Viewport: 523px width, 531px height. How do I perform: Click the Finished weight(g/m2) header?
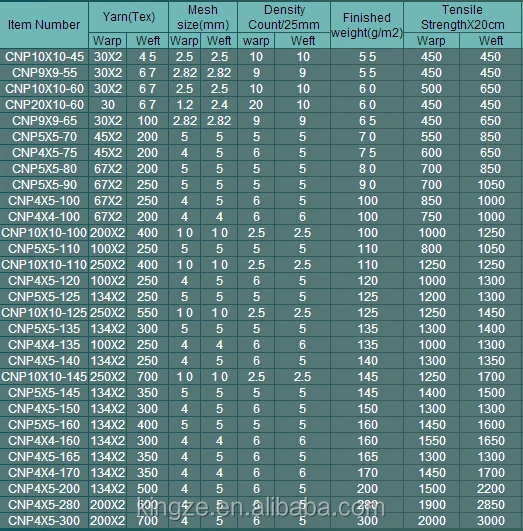(367, 25)
